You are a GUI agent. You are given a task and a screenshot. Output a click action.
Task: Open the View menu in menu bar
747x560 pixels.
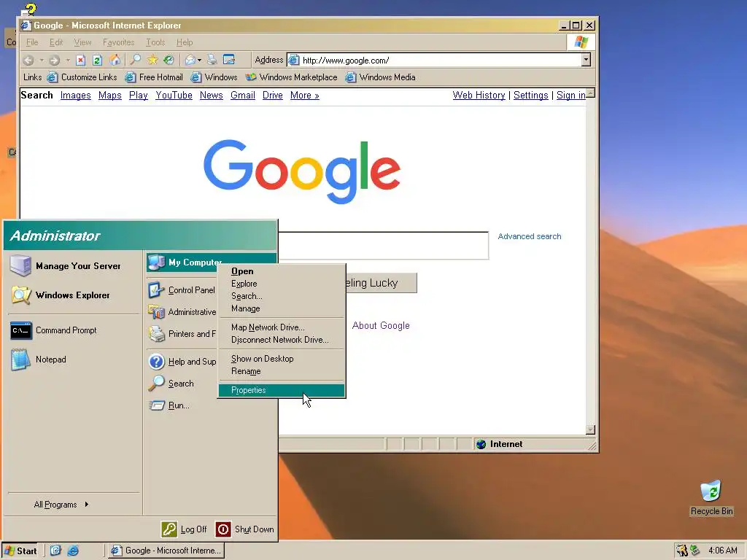(x=82, y=42)
